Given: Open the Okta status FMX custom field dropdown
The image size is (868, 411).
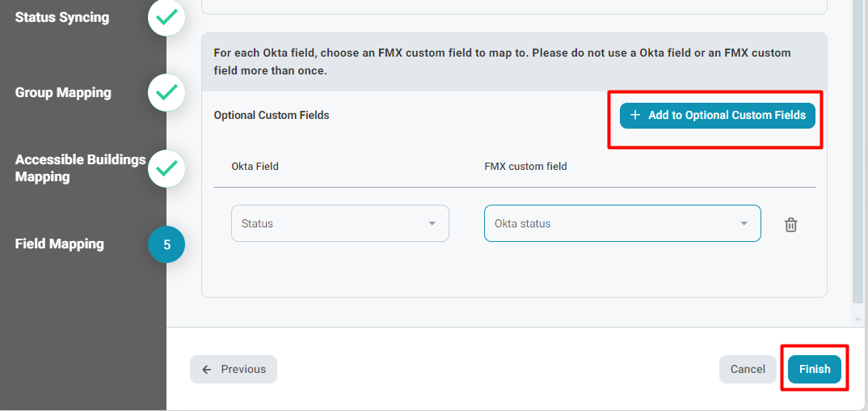Looking at the screenshot, I should [x=622, y=224].
